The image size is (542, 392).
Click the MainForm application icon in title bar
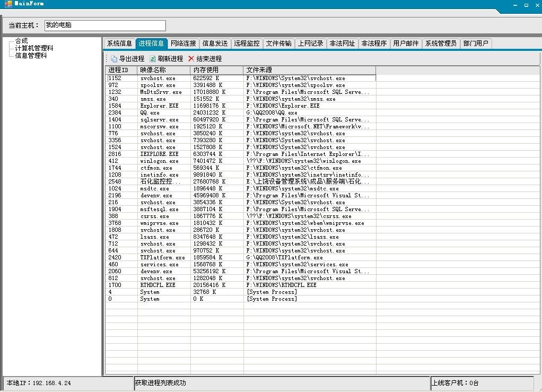(x=8, y=4)
